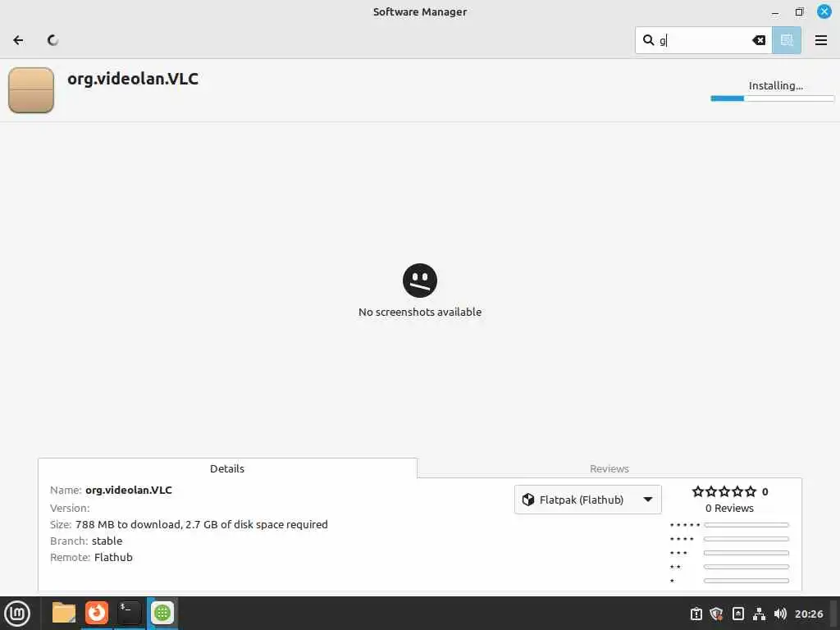This screenshot has height=630, width=840.
Task: Click the notes tray icon
Action: 737,614
